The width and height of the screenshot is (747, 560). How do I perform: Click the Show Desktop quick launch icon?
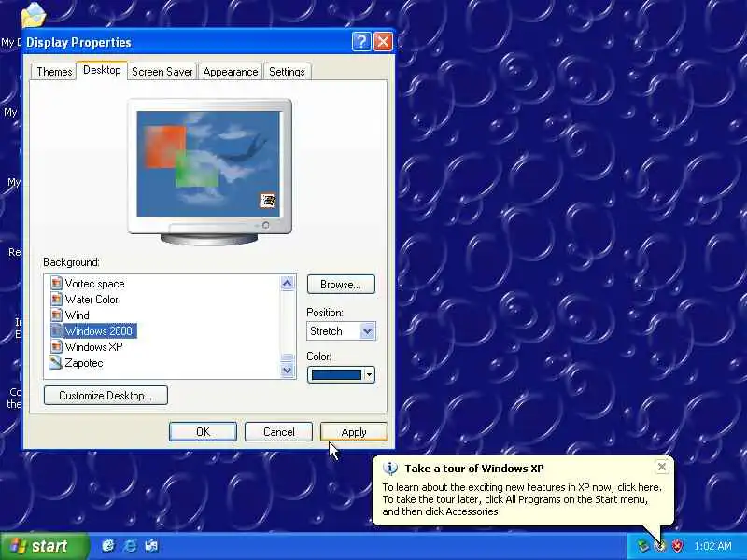151,546
